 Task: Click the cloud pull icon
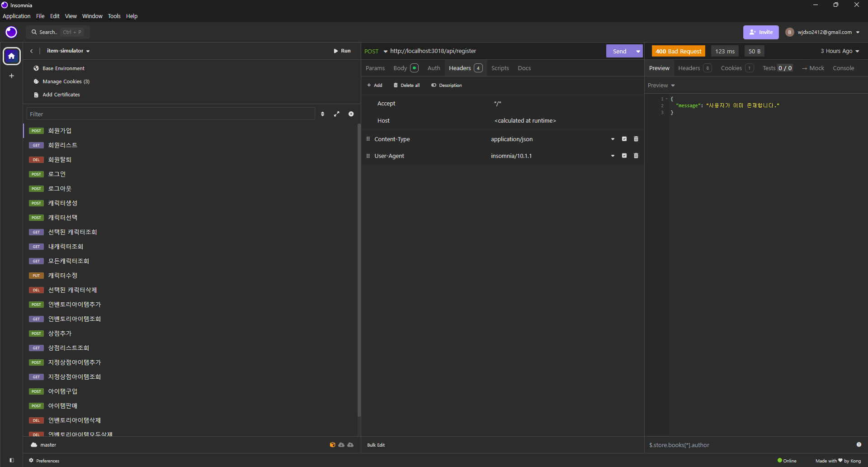tap(341, 445)
